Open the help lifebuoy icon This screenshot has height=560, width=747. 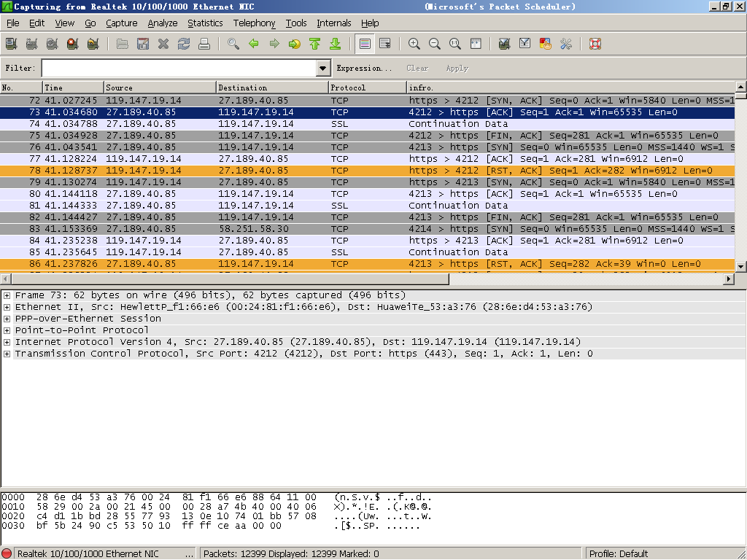click(x=595, y=44)
